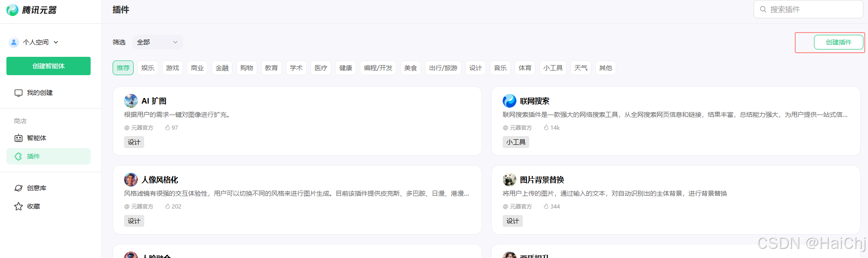Click the flame icon beside 202

(168, 207)
